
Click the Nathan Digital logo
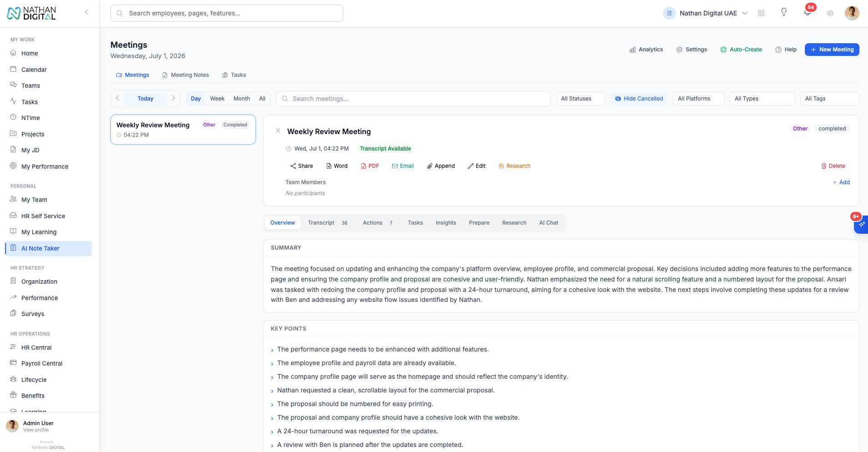coord(31,13)
